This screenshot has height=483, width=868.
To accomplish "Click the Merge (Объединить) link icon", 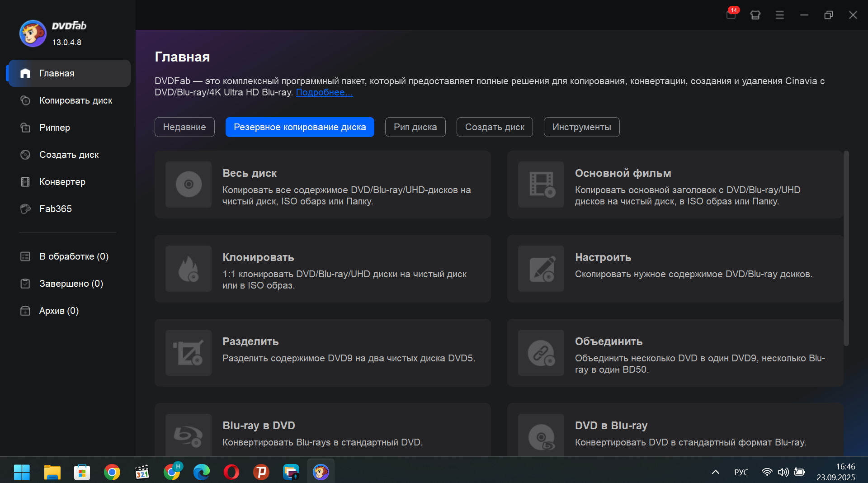I will click(x=541, y=353).
